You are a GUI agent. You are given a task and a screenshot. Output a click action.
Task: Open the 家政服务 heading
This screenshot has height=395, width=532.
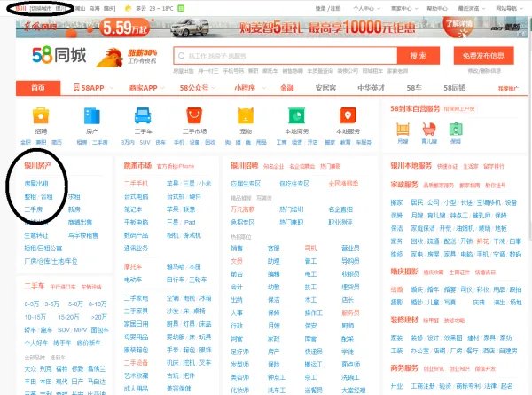[x=404, y=185]
